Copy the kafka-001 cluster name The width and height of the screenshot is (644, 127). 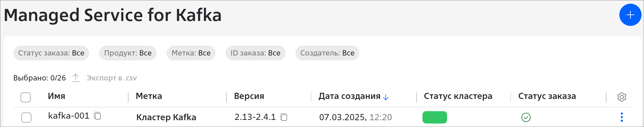coord(97,116)
